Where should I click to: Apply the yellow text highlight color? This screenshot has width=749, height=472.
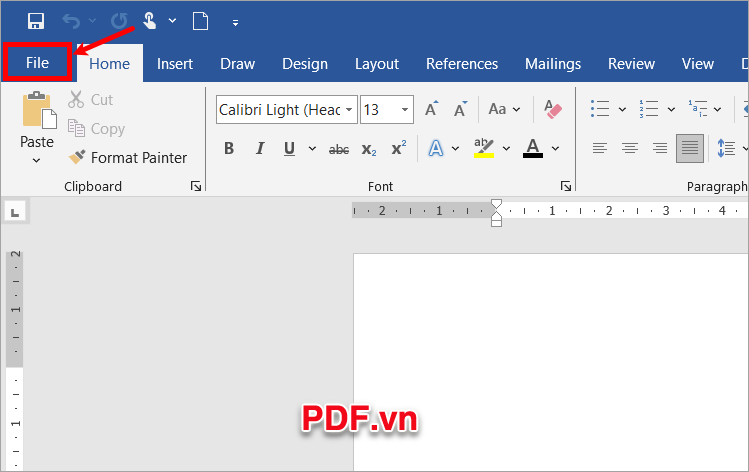pos(484,149)
